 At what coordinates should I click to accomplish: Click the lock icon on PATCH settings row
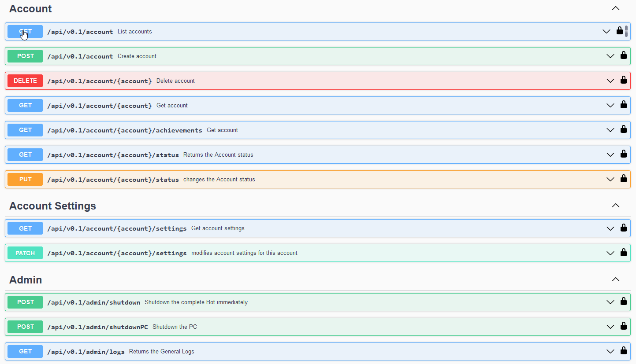(x=624, y=253)
